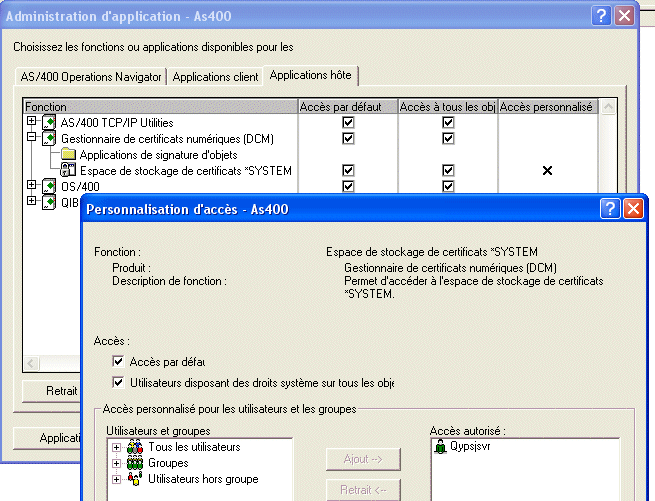Click the function list scroll up arrow
The image size is (655, 501).
pyautogui.click(x=608, y=107)
